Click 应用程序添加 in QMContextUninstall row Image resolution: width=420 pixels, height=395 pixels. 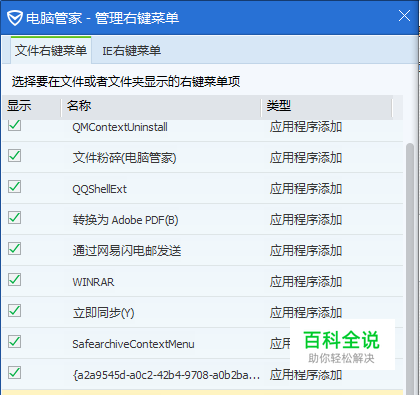306,127
